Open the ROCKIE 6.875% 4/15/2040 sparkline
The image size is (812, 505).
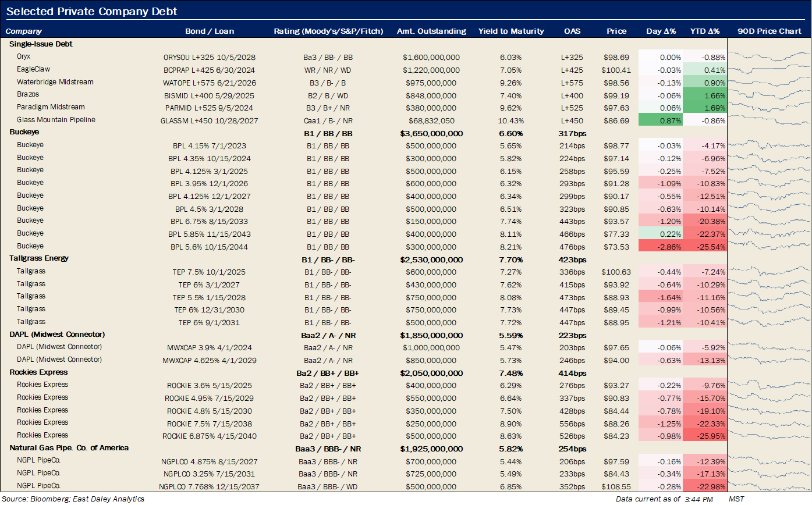pos(770,436)
